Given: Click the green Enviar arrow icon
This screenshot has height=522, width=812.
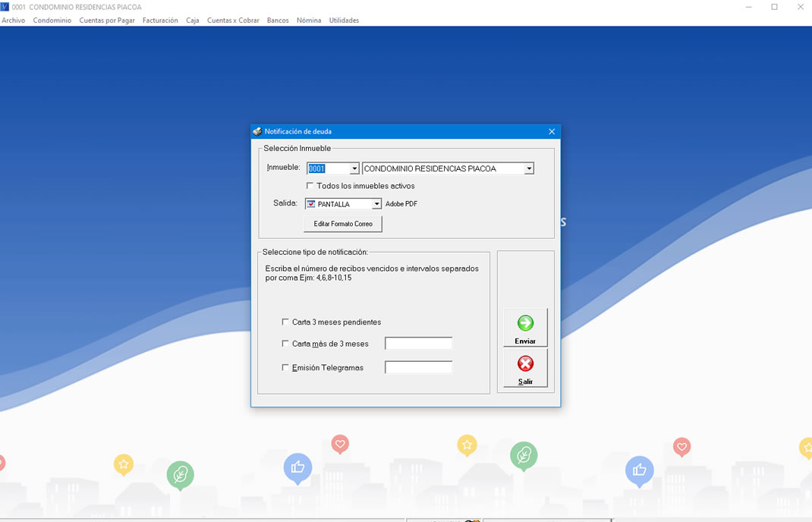Looking at the screenshot, I should (x=525, y=323).
